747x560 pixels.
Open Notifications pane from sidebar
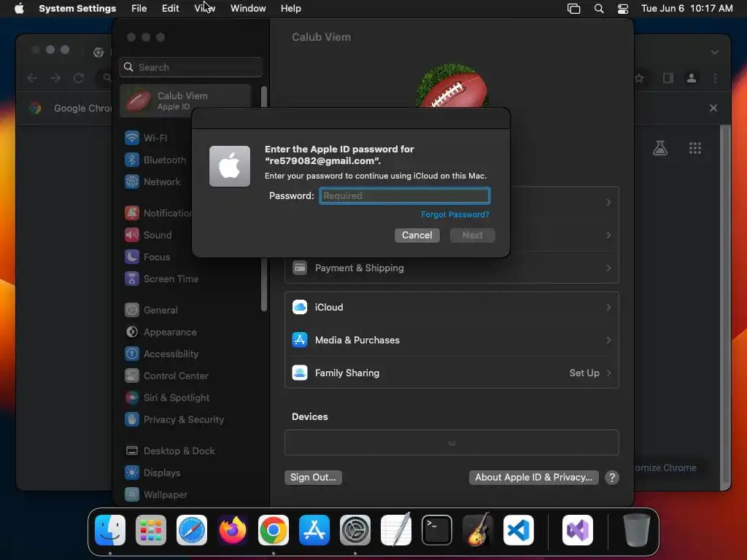click(158, 213)
